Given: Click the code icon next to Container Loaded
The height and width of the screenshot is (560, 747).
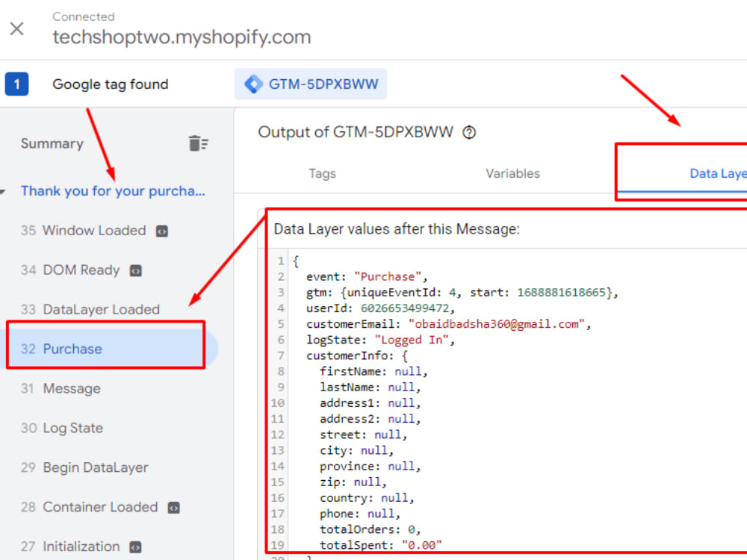Looking at the screenshot, I should (x=172, y=507).
